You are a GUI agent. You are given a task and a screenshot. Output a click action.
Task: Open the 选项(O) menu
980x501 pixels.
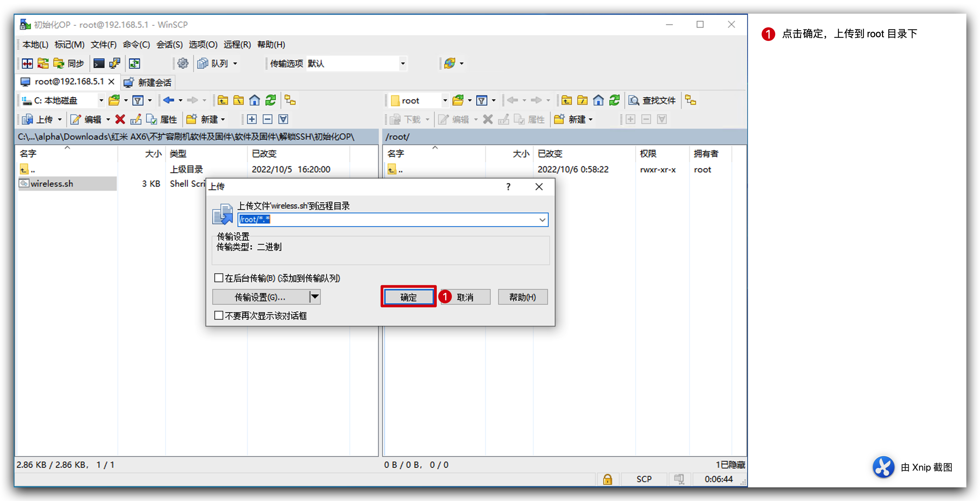pyautogui.click(x=203, y=44)
